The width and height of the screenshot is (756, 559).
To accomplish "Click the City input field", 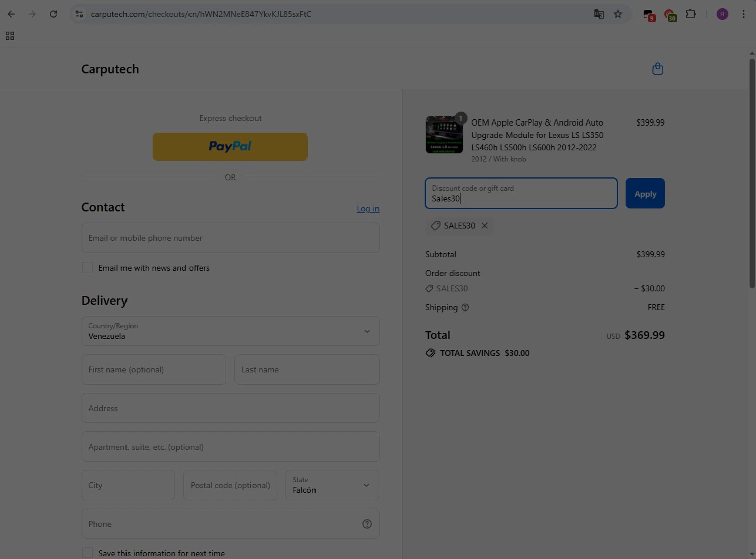I will [x=128, y=485].
